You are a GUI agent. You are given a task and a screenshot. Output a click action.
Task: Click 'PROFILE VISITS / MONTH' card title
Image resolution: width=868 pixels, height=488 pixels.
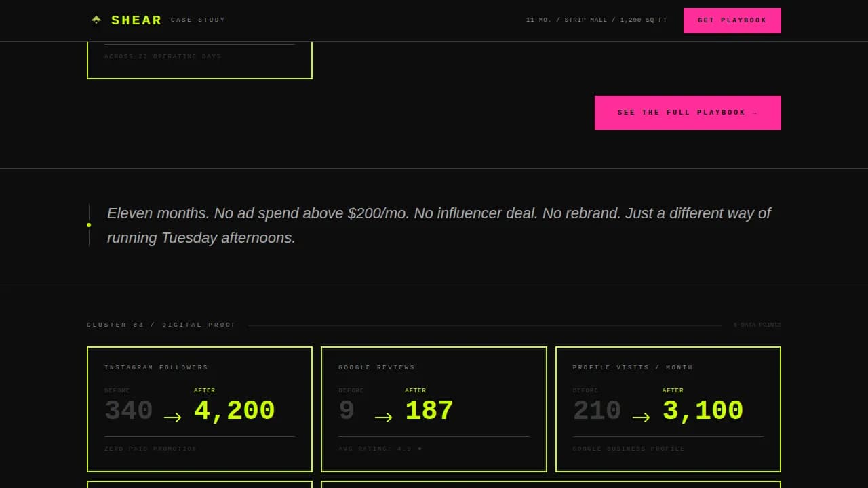pos(633,367)
